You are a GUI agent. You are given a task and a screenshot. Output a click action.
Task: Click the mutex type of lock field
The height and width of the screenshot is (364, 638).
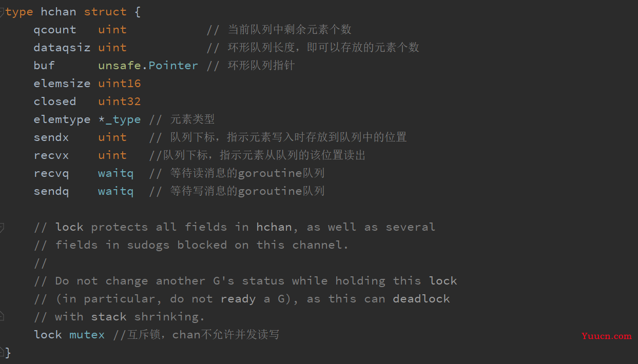pyautogui.click(x=87, y=335)
